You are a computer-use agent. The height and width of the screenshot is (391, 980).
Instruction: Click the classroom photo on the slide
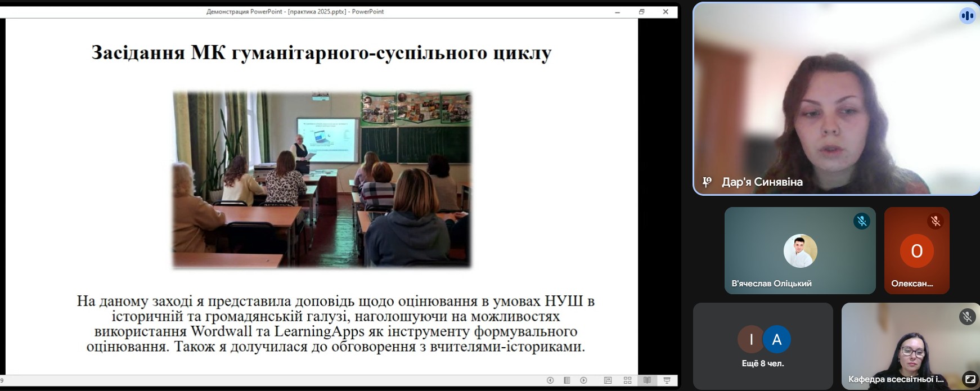(322, 179)
